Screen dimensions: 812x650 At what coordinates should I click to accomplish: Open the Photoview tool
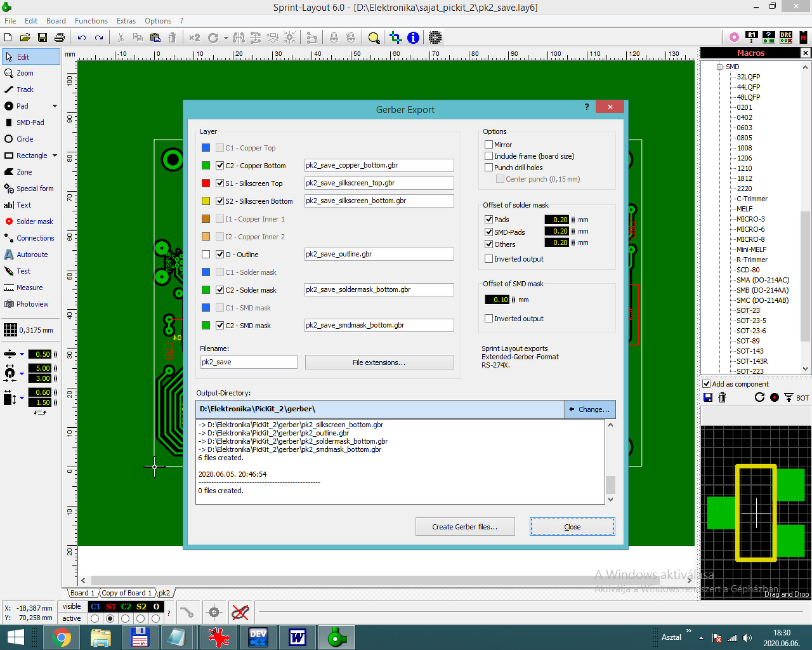tap(32, 304)
